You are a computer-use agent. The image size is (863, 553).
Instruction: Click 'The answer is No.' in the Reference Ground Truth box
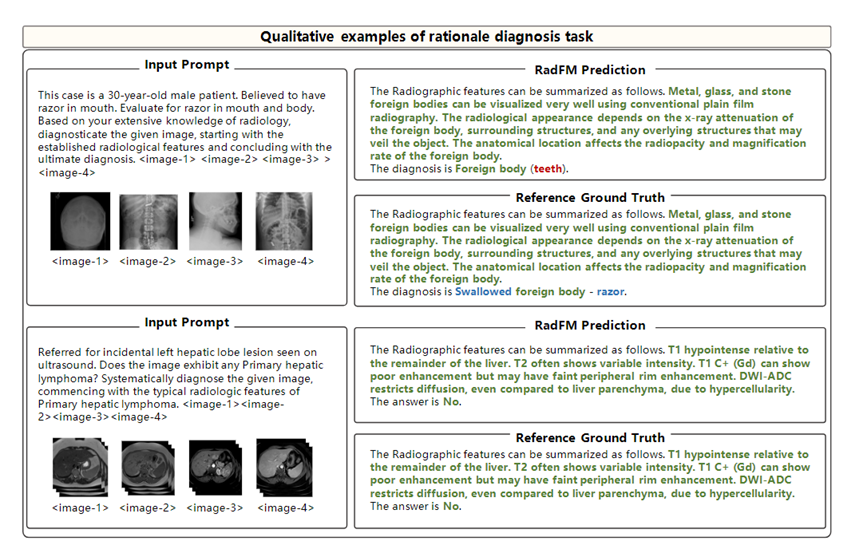click(x=416, y=506)
